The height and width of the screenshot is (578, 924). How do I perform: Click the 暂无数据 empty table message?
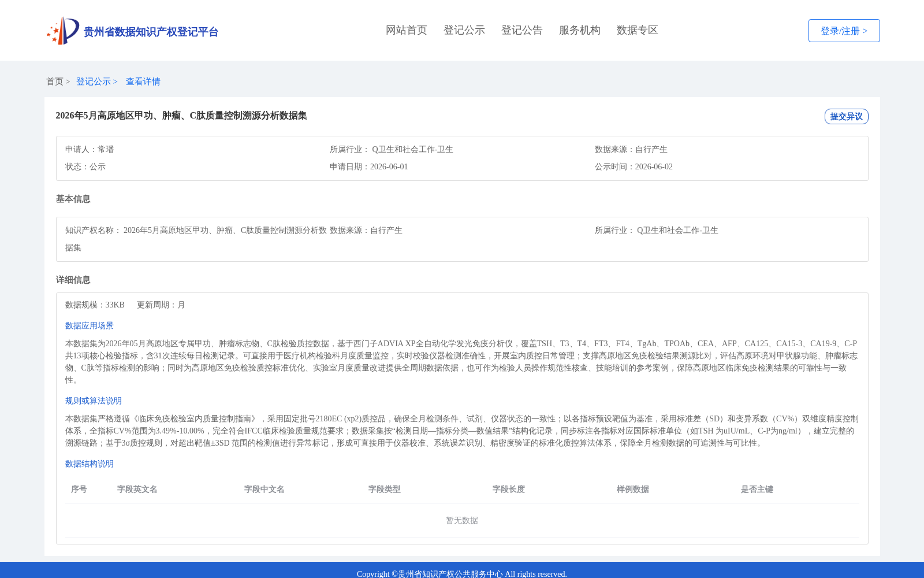coord(462,520)
